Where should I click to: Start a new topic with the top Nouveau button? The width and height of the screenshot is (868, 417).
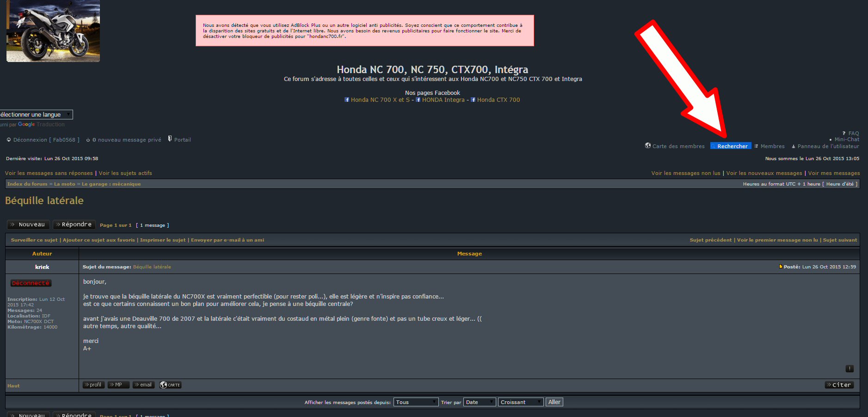click(28, 224)
